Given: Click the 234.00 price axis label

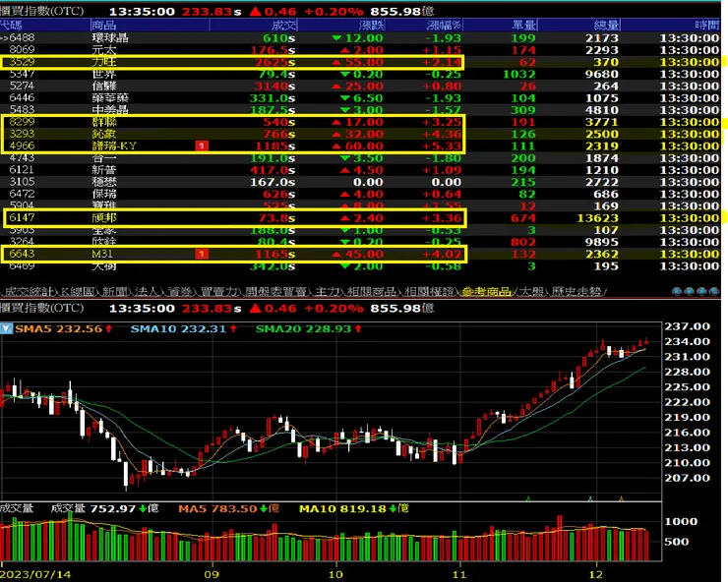Looking at the screenshot, I should 687,341.
